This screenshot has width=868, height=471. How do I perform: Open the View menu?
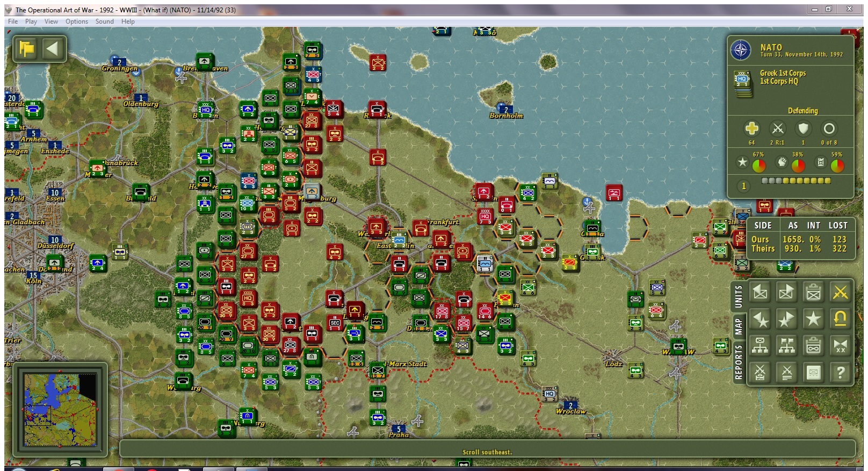(x=51, y=22)
